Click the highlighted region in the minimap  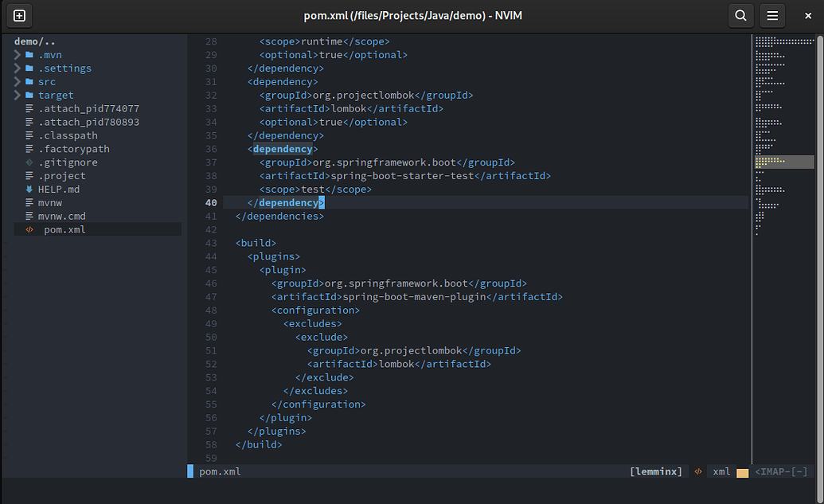coord(784,162)
